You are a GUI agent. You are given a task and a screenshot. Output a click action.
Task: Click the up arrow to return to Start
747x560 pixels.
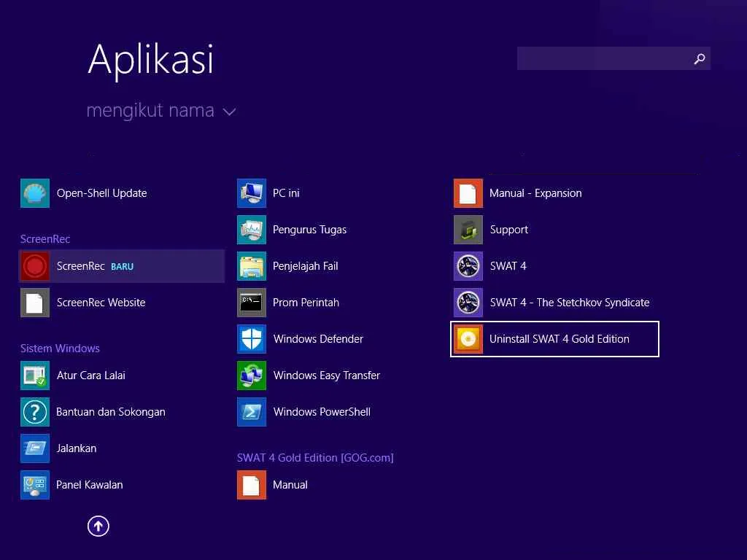[98, 526]
